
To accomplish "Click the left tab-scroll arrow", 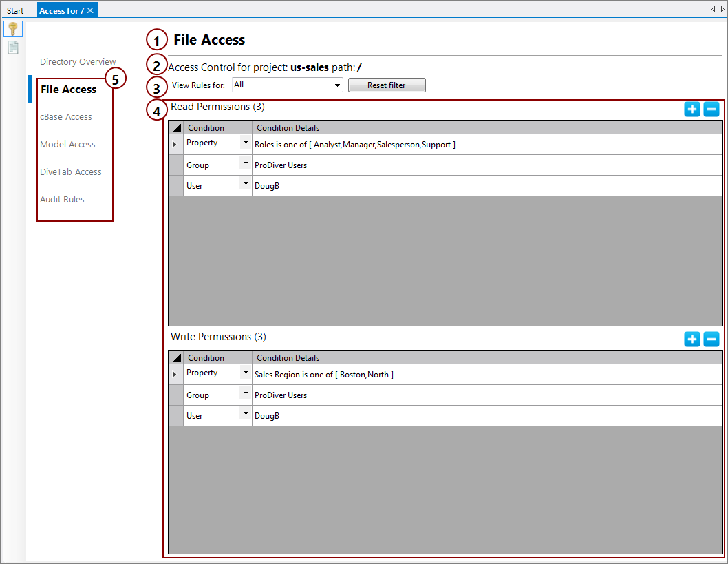I will pos(714,9).
